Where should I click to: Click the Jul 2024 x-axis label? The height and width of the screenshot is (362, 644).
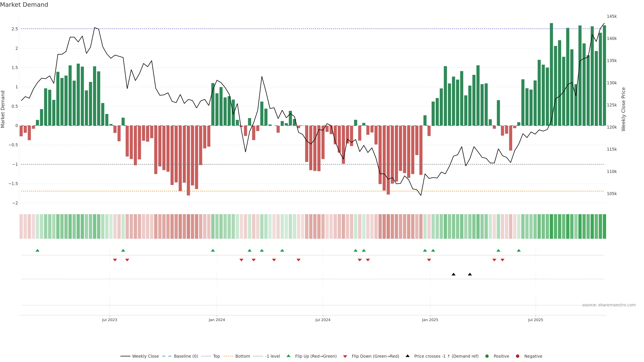pos(323,320)
